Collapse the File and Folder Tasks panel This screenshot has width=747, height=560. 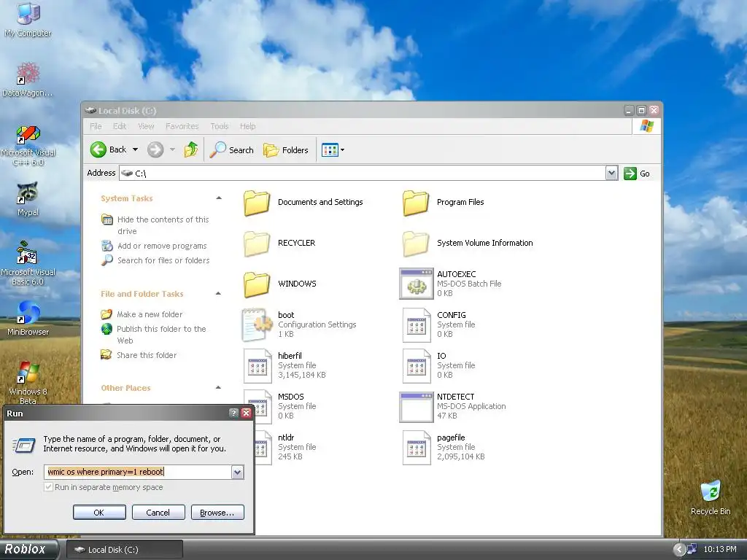pyautogui.click(x=218, y=293)
